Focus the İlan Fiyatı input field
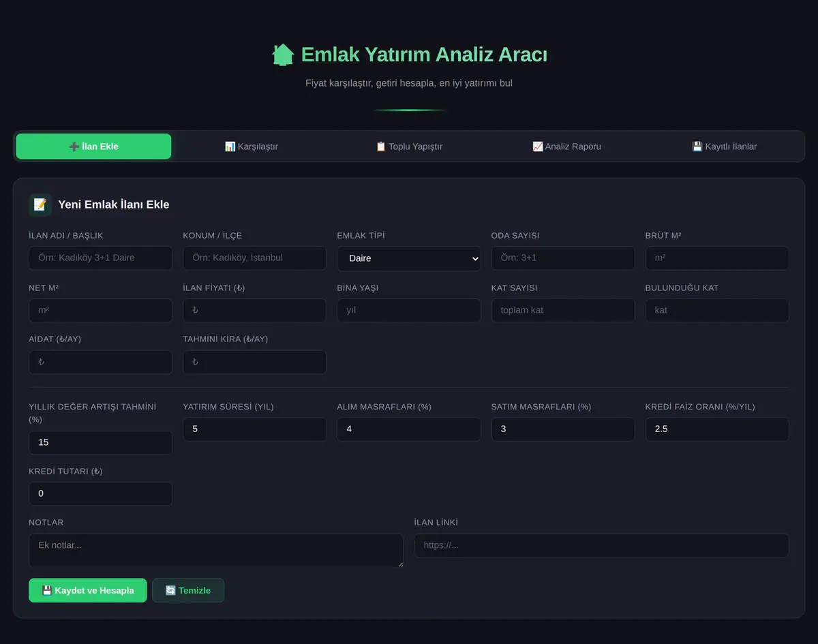Screen dimensions: 818x644 pyautogui.click(x=254, y=310)
